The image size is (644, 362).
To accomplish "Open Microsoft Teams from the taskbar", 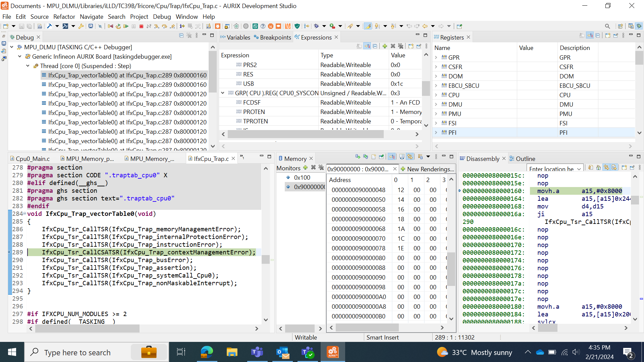I will pyautogui.click(x=257, y=352).
